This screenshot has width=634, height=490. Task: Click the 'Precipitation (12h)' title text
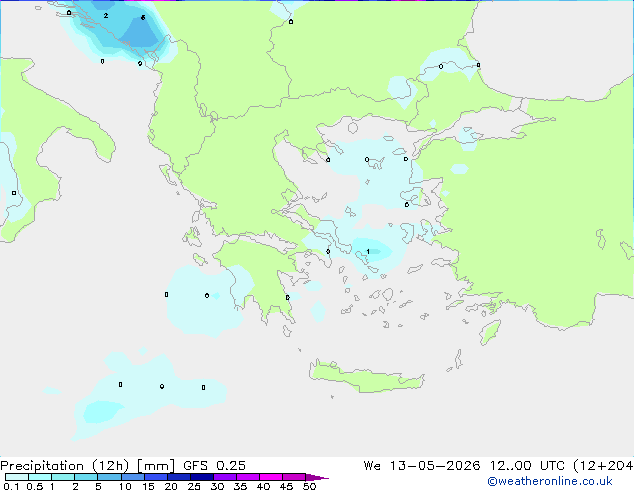[x=65, y=466]
